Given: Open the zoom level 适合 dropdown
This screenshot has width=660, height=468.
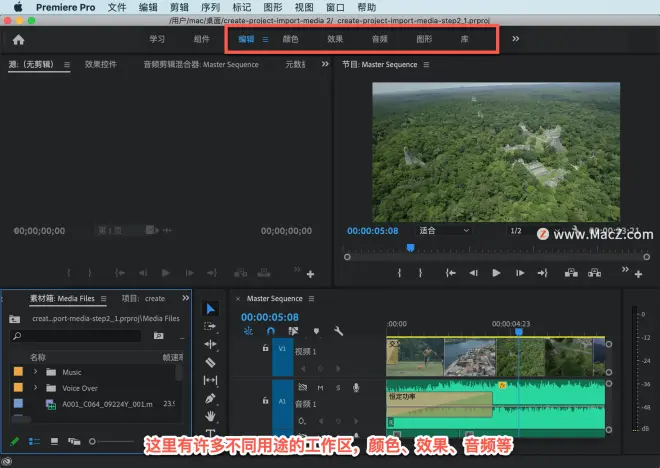Looking at the screenshot, I should tap(444, 231).
